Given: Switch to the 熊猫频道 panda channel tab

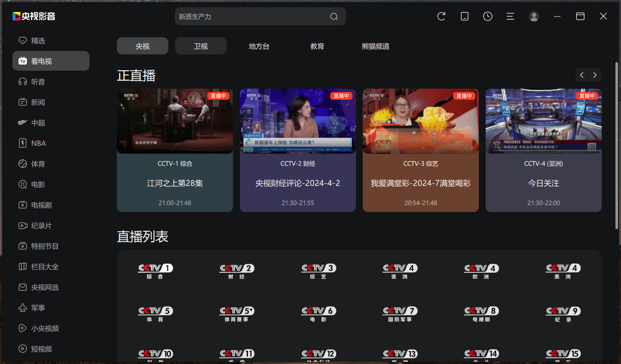Looking at the screenshot, I should point(376,46).
